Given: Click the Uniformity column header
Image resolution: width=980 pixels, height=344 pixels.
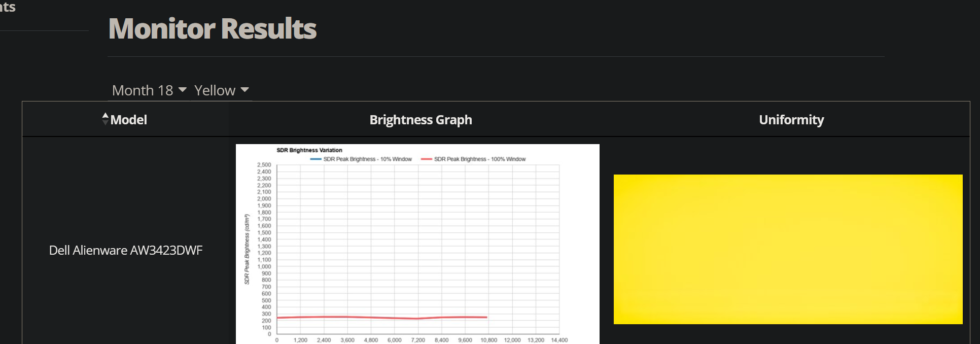Looking at the screenshot, I should click(791, 120).
